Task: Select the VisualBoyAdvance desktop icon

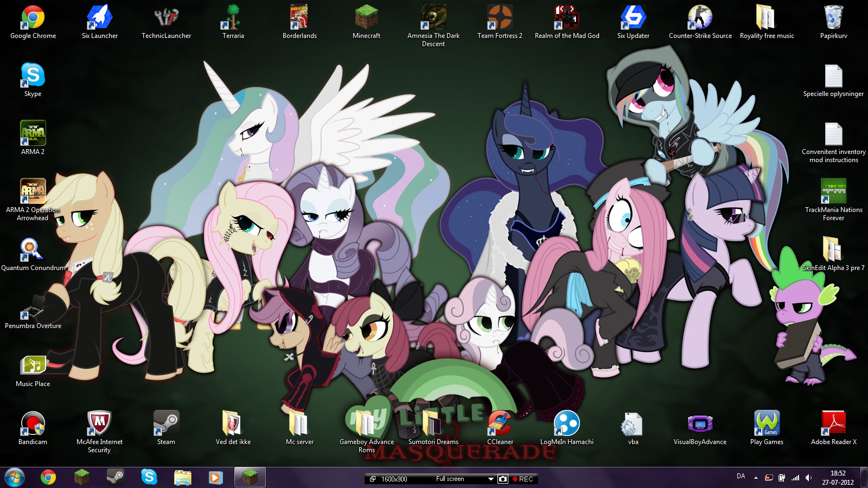Action: point(700,425)
